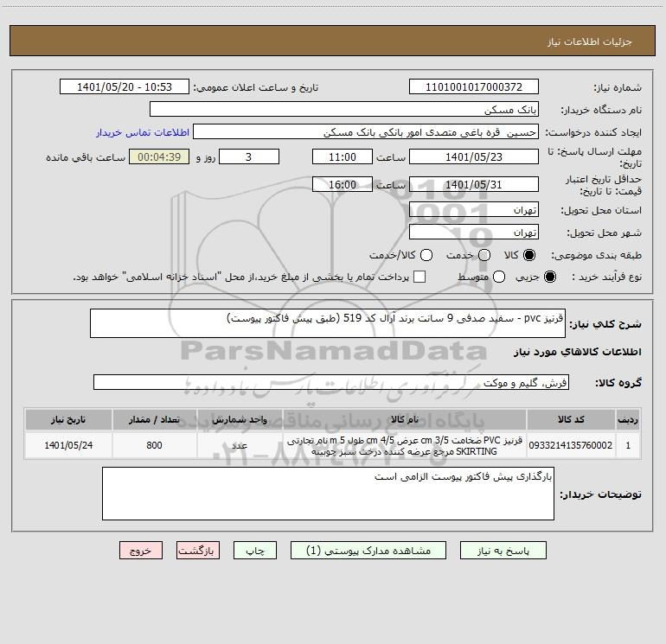The image size is (666, 644).
Task: Click the response deadline date 1401/05/23
Action: coord(474,156)
